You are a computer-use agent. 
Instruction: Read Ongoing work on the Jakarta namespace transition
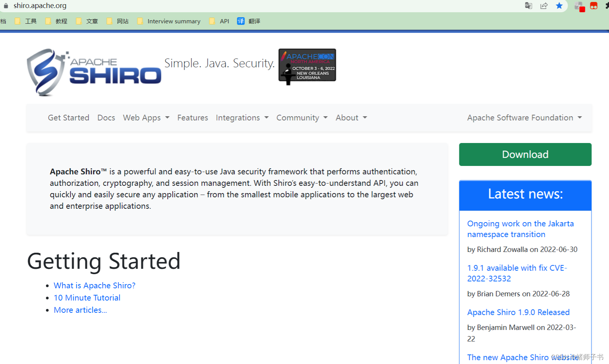click(521, 229)
